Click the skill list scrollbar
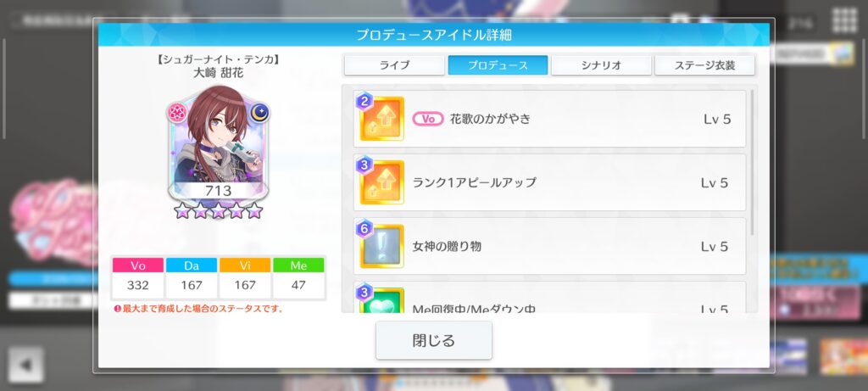This screenshot has height=391, width=868. click(x=751, y=164)
